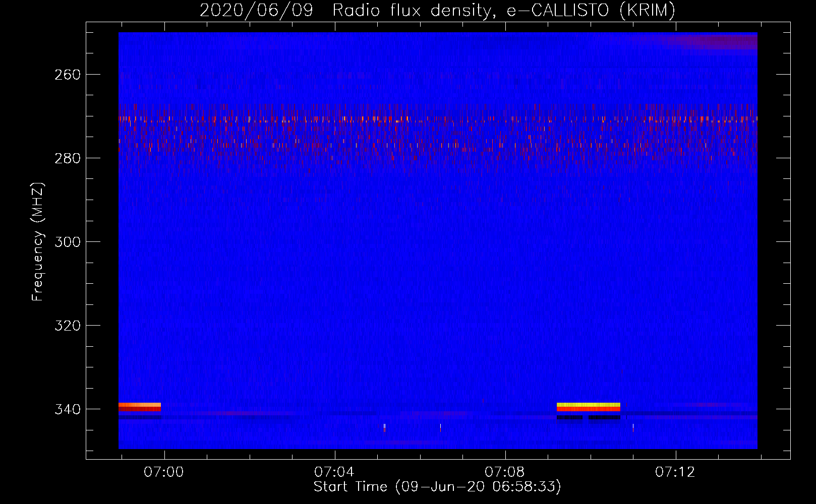Click the 07:12 time tick label
The image size is (816, 504).
(x=675, y=472)
